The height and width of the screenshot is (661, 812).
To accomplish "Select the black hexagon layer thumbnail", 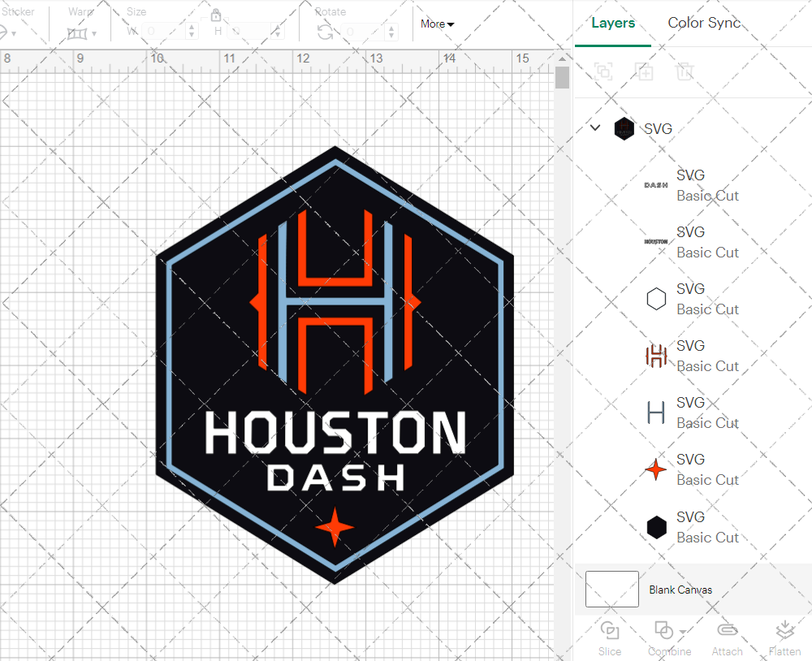I will click(656, 527).
